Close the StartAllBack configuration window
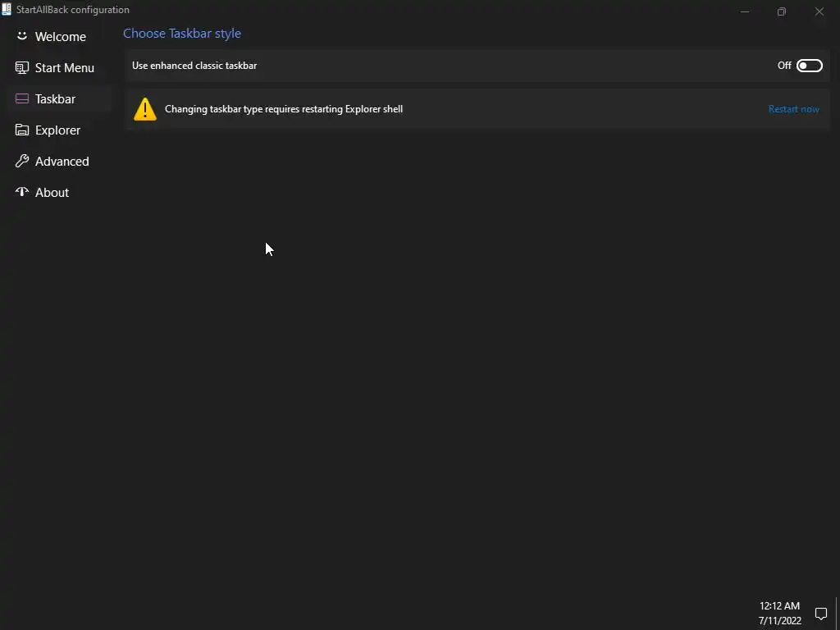The width and height of the screenshot is (840, 630). point(819,11)
